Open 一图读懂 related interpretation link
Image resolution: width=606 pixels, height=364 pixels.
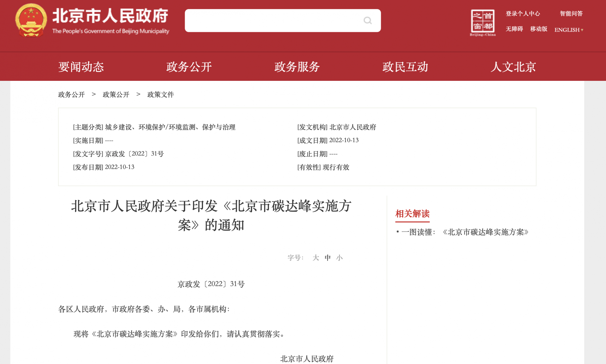465,232
